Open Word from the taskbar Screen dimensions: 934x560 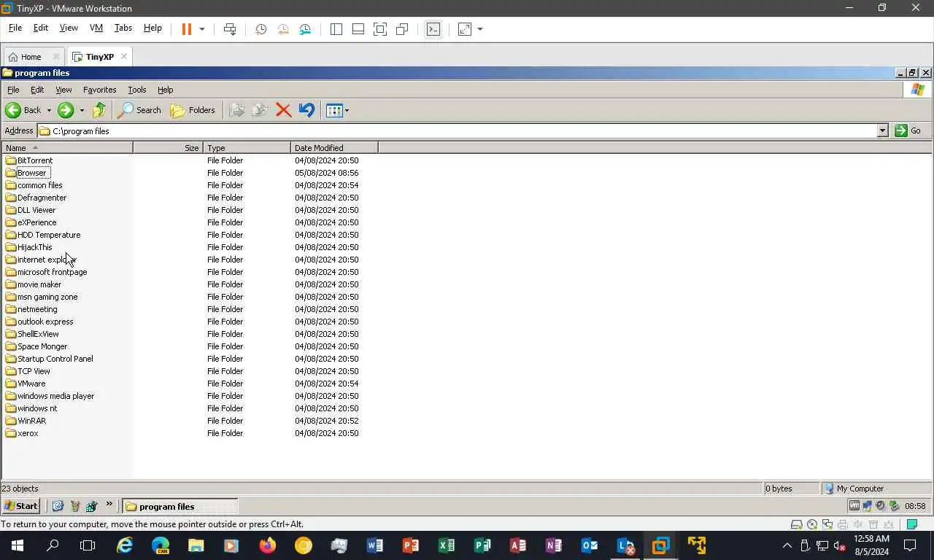point(374,545)
